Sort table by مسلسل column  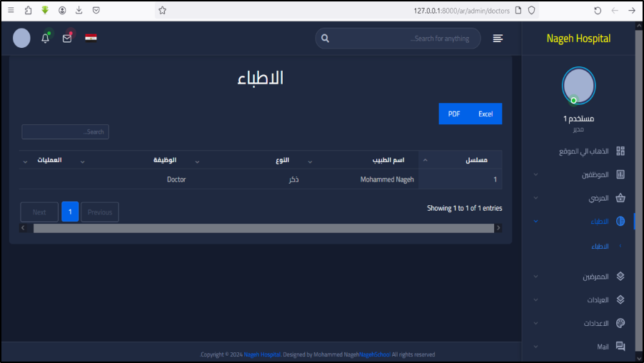[x=461, y=160]
